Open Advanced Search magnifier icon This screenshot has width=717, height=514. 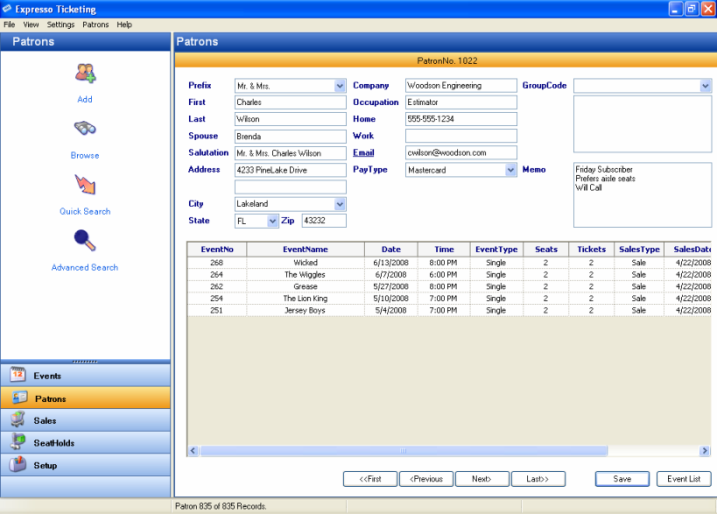[x=85, y=241]
